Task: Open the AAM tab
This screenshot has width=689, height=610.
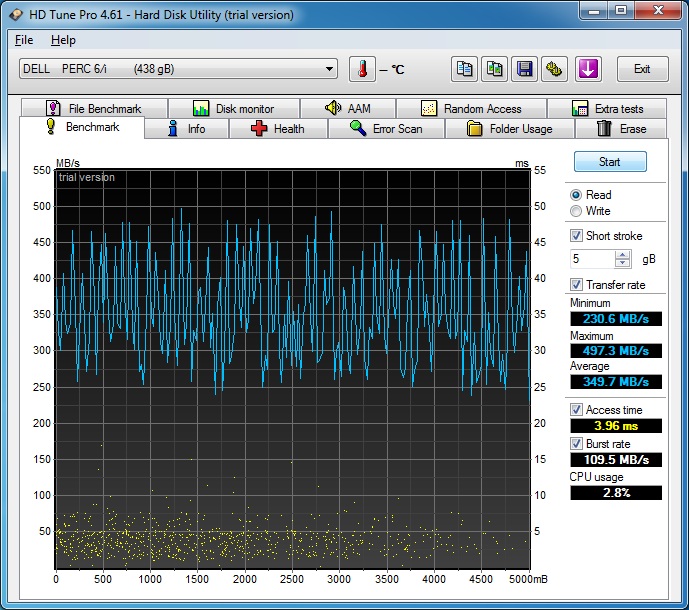Action: point(348,108)
